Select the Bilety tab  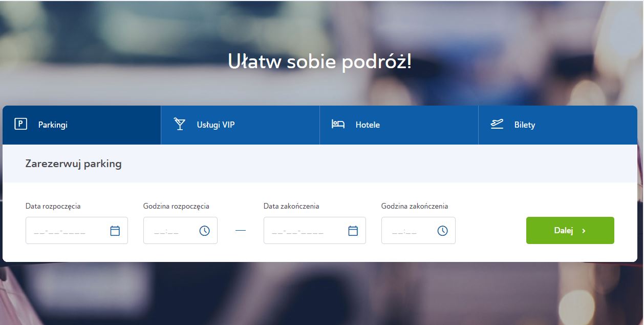(x=524, y=125)
